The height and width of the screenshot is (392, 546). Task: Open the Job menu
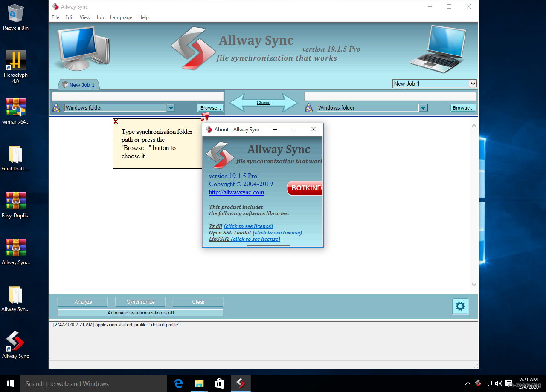pyautogui.click(x=100, y=17)
